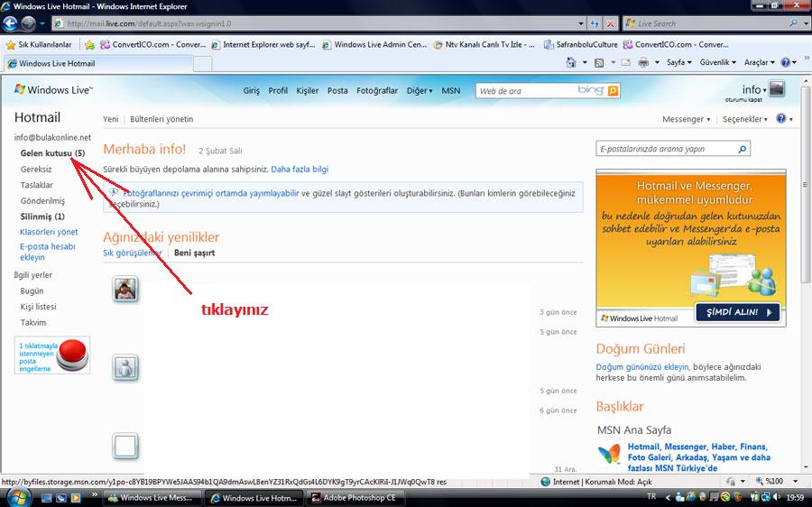Open the Takvim link in sidebar

pyautogui.click(x=33, y=322)
